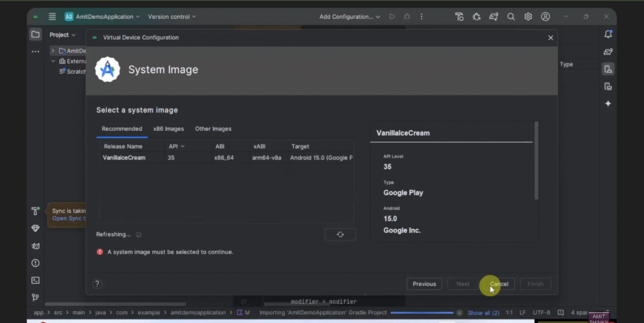Viewport: 644px width, 323px height.
Task: Click the LF line separator status entry
Action: 523,313
